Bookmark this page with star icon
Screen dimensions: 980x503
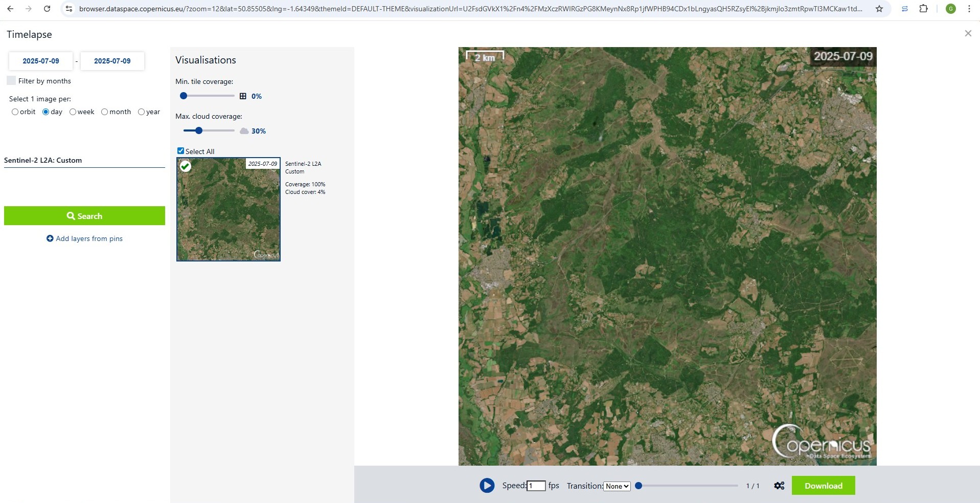click(879, 9)
